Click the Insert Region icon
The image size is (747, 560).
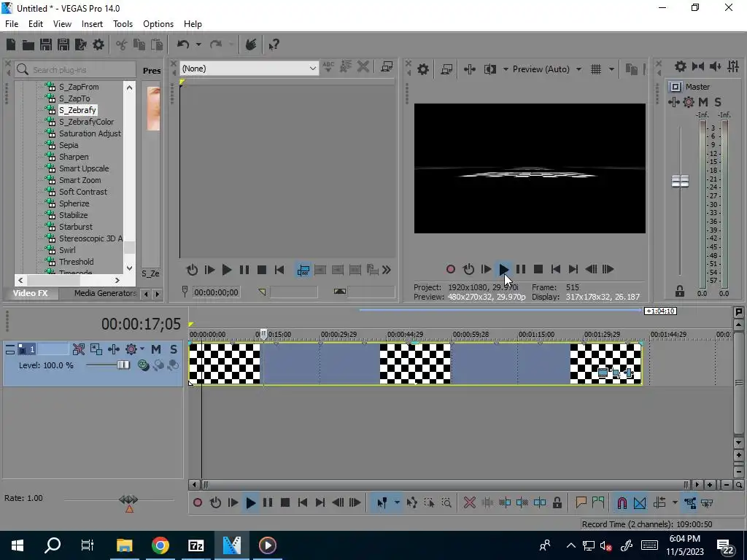[598, 503]
